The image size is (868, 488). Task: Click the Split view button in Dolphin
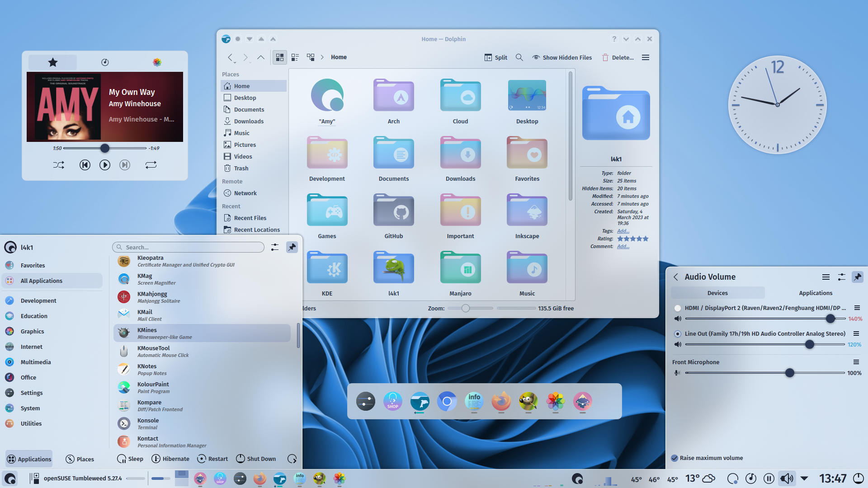coord(496,57)
